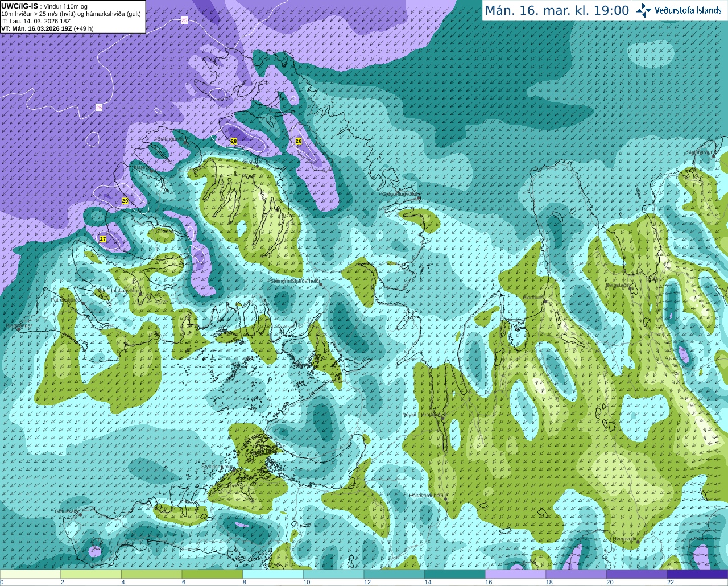This screenshot has width=728, height=586.
Task: Click the Bergstaðir station label
Action: 618,285
